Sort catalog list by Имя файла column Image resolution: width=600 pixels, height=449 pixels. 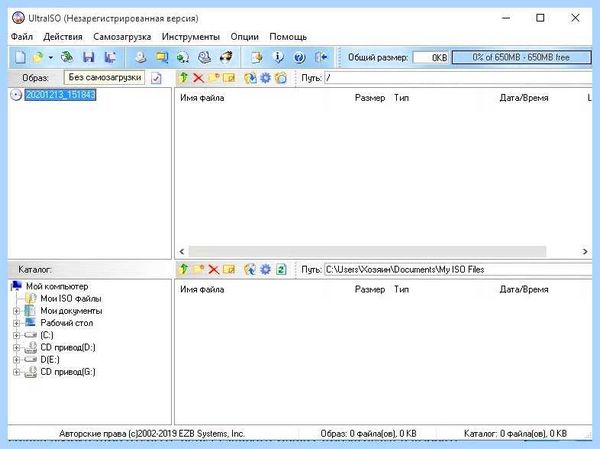202,289
